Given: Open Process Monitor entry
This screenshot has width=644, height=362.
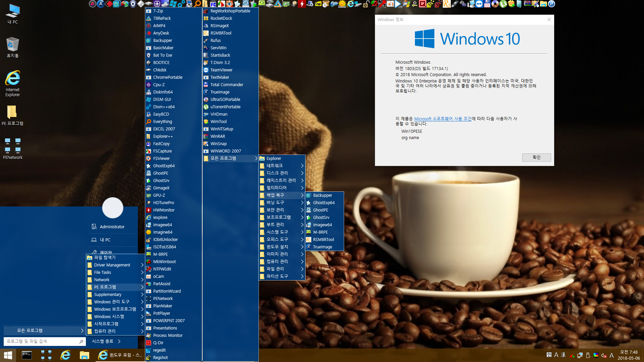Looking at the screenshot, I should tap(173, 336).
